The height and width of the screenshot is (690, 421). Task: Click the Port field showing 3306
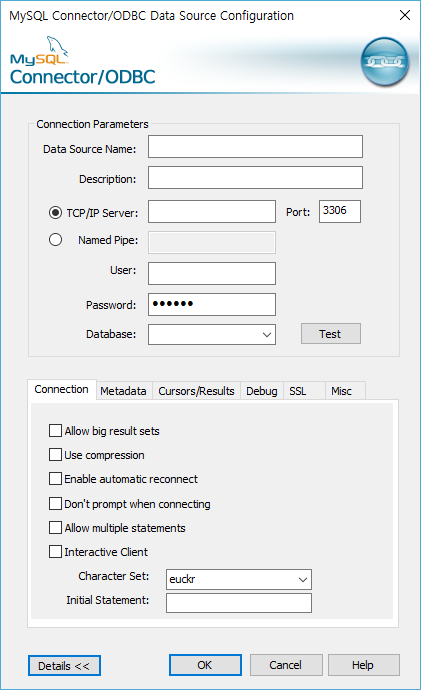[x=340, y=211]
